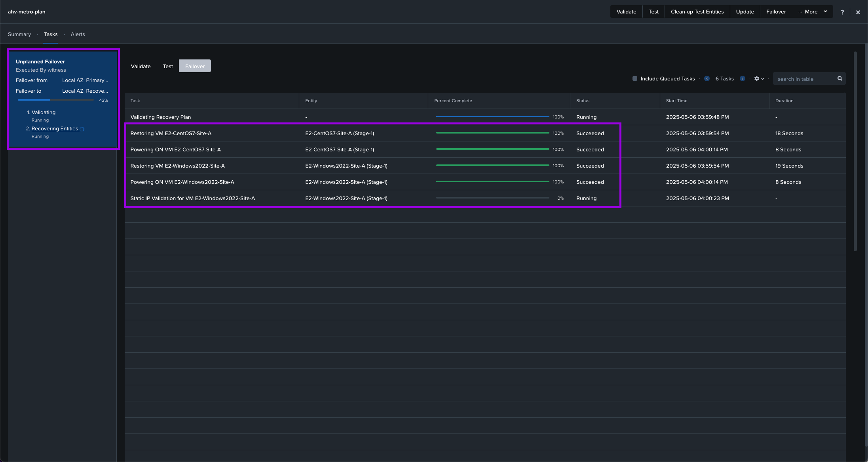The image size is (868, 462).
Task: Click 'ahv-metro-plan' title text
Action: pyautogui.click(x=27, y=11)
